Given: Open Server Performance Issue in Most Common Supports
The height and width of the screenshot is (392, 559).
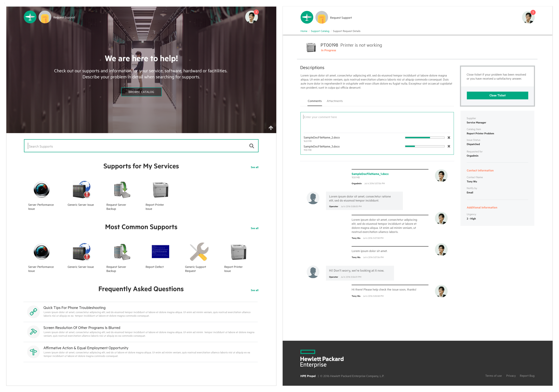Looking at the screenshot, I should tap(42, 251).
